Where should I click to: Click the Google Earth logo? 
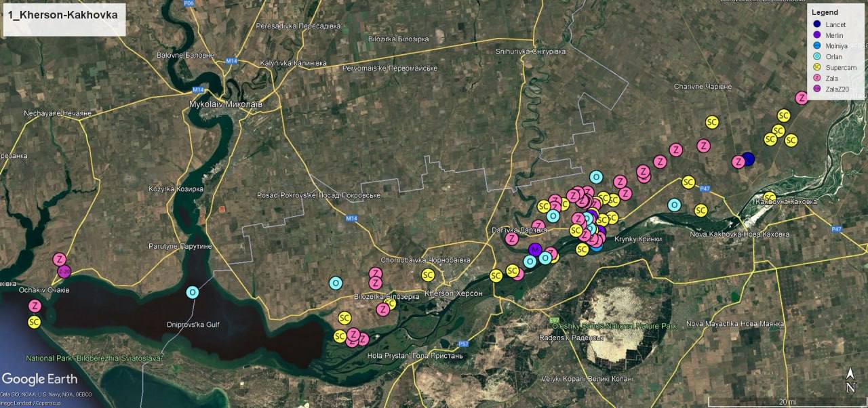pyautogui.click(x=39, y=379)
